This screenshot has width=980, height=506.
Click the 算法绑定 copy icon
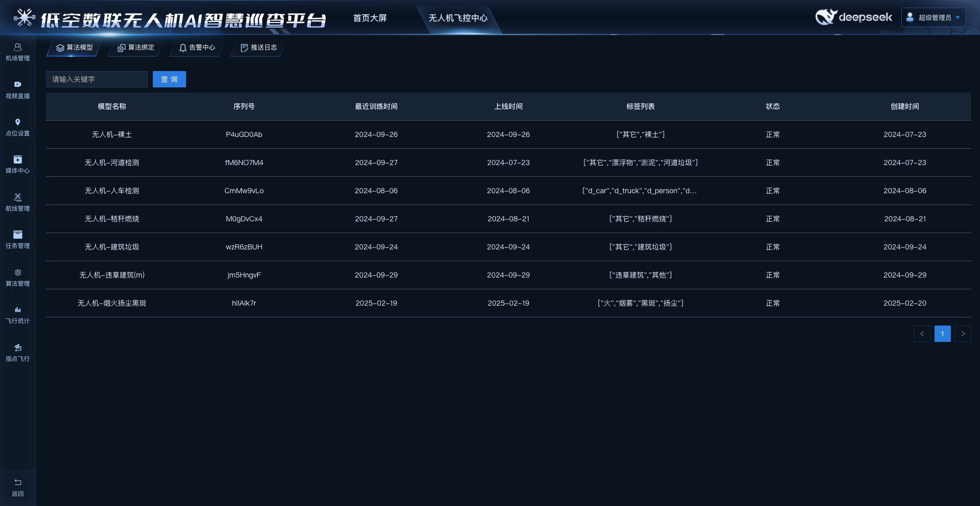(x=122, y=48)
